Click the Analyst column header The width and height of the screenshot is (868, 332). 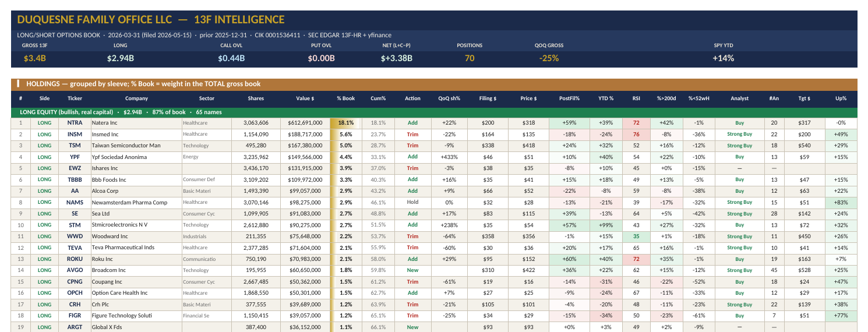point(739,98)
